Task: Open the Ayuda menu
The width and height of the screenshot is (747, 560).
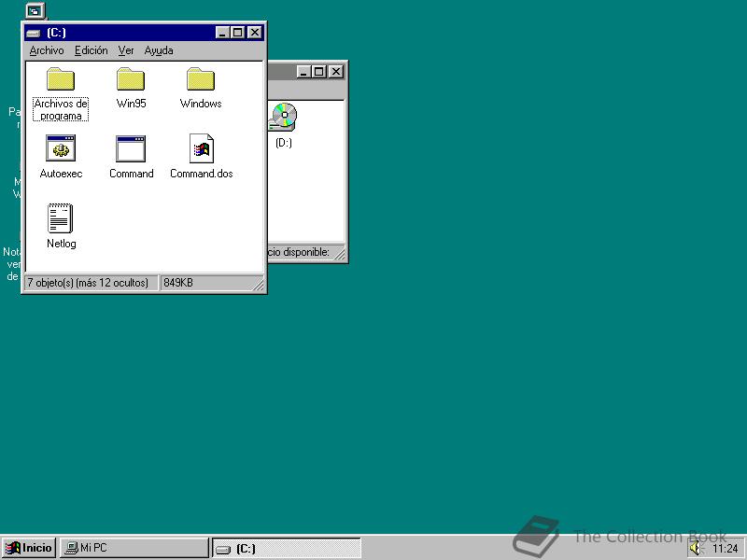Action: [x=159, y=50]
